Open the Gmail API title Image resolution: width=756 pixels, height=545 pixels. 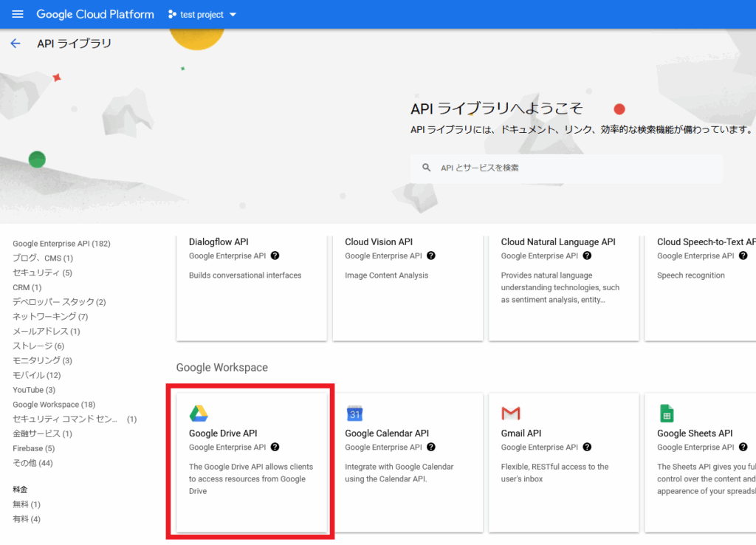520,433
